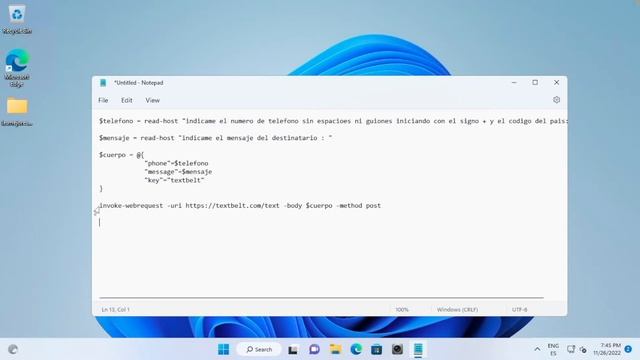Click the Notepad horizontal scrollbar
The width and height of the screenshot is (640, 360).
pos(321,298)
